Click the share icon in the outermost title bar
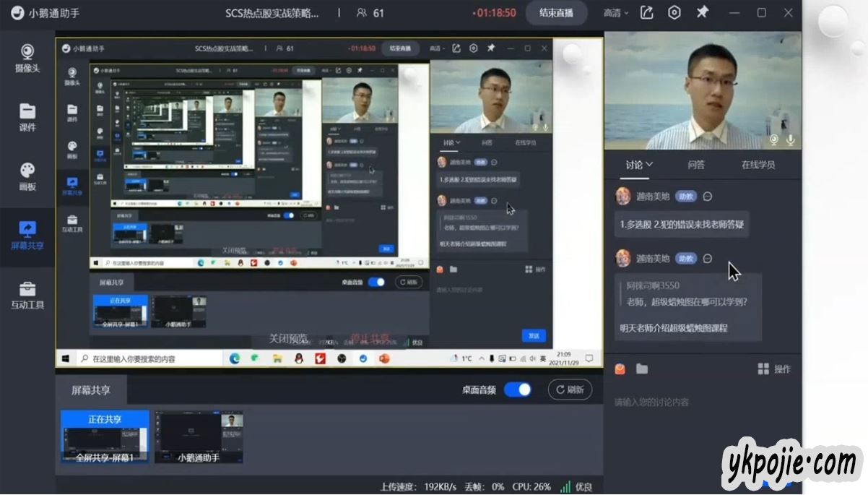 pyautogui.click(x=647, y=13)
